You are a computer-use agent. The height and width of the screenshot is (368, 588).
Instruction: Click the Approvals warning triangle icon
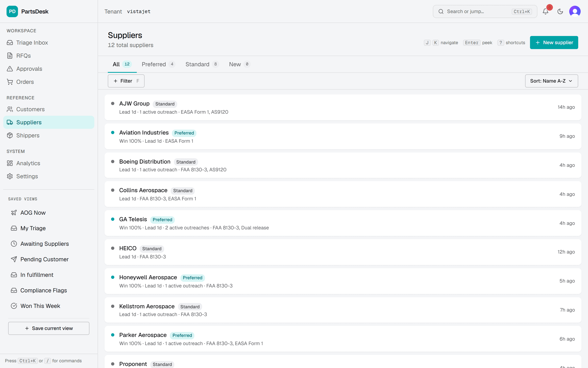[x=10, y=69]
